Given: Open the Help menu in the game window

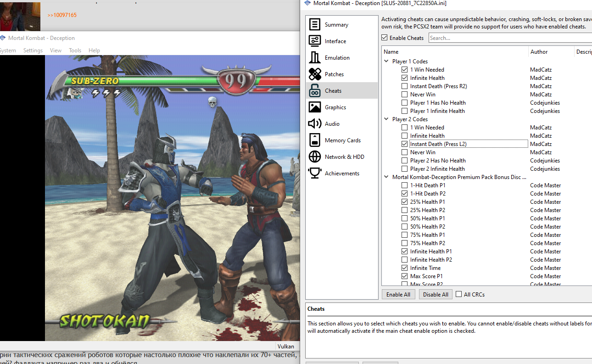Looking at the screenshot, I should tap(94, 50).
